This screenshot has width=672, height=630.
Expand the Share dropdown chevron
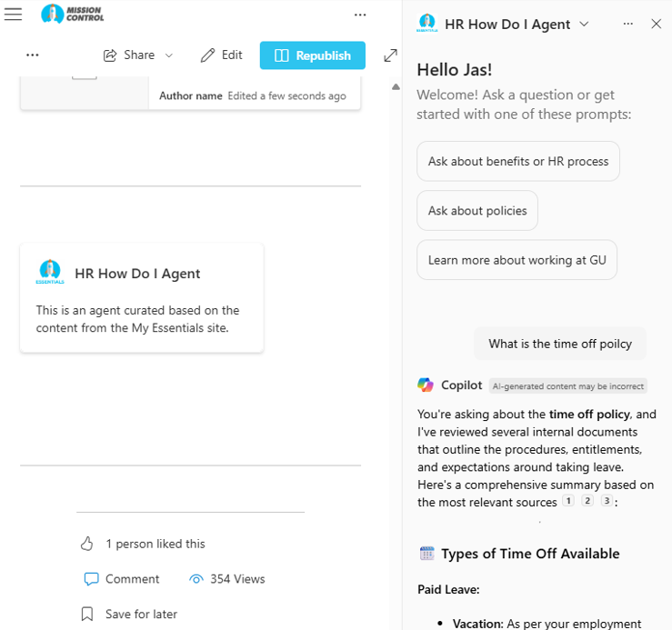tap(169, 55)
